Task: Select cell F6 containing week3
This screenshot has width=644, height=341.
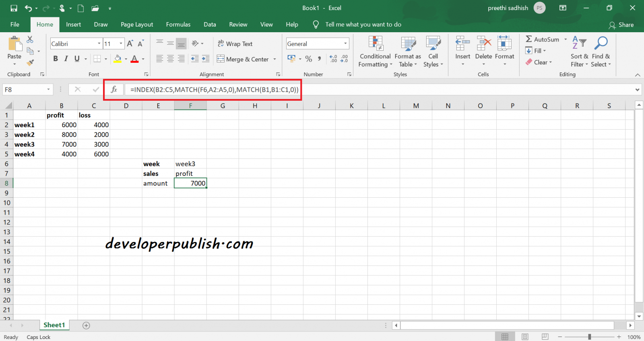Action: point(190,164)
